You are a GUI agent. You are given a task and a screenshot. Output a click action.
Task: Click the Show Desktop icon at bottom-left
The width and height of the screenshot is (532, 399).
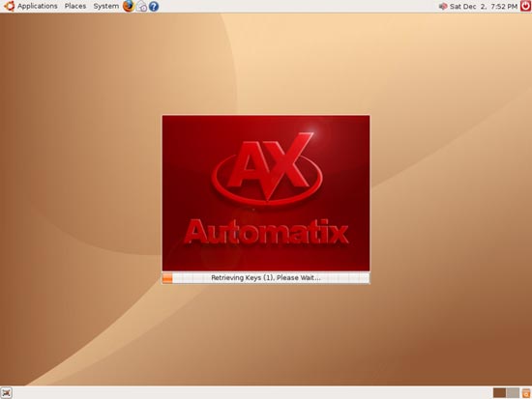coord(6,393)
